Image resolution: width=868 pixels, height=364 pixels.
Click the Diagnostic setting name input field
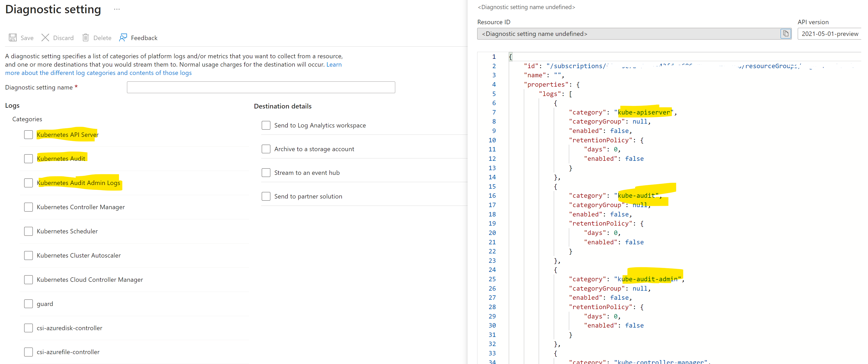[x=261, y=87]
